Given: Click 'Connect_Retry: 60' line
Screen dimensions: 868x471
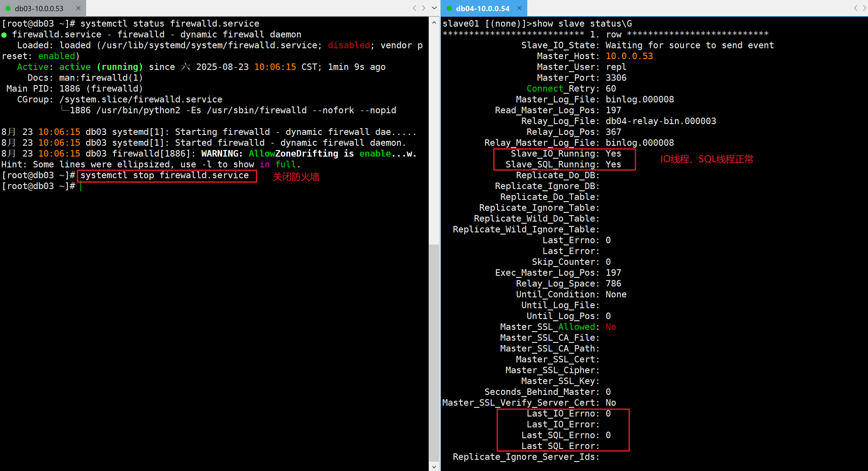Looking at the screenshot, I should point(571,89).
